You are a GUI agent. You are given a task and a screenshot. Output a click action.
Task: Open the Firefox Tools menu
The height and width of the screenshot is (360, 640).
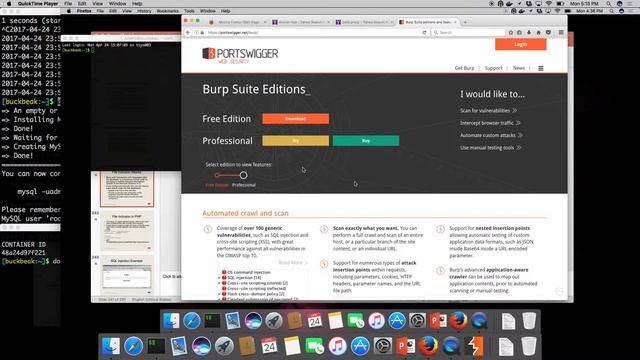point(189,11)
